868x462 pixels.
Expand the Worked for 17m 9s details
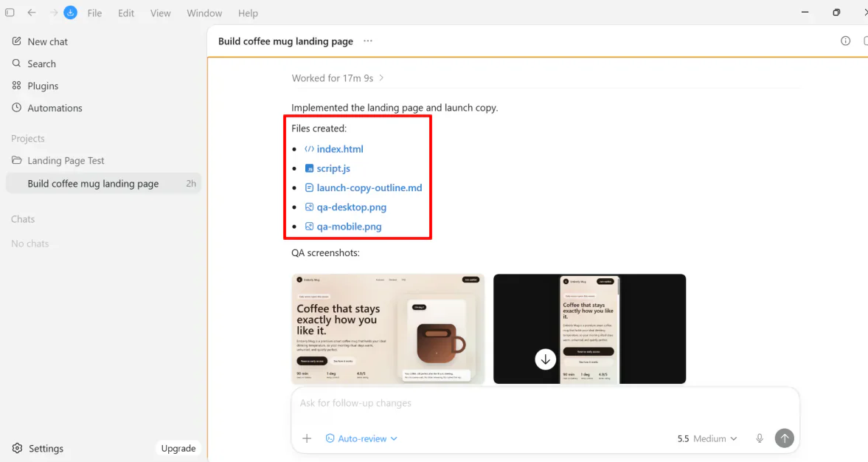pos(338,78)
